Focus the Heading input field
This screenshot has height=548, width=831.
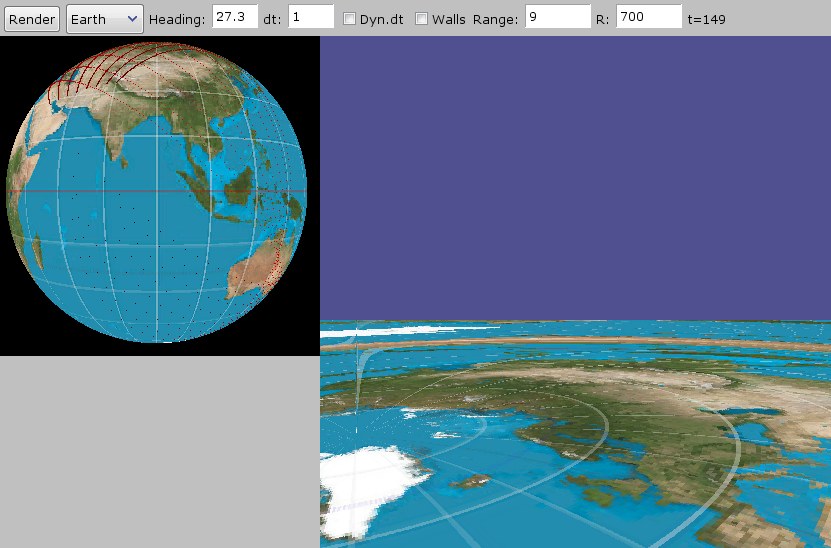(235, 16)
